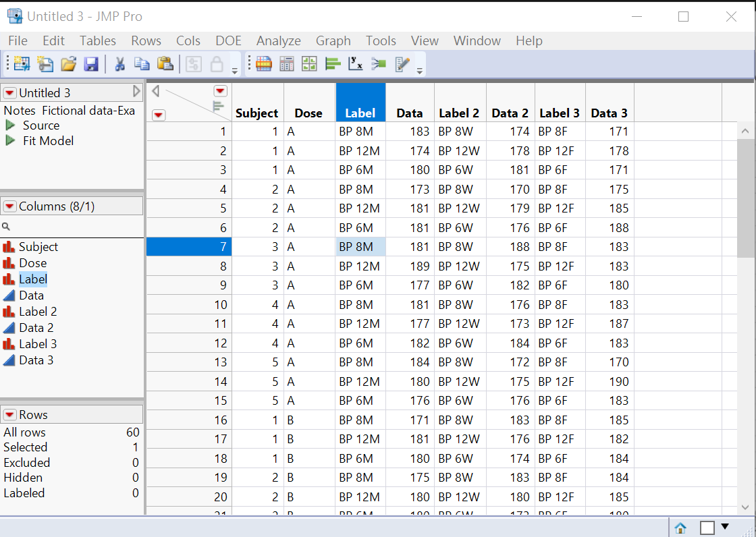This screenshot has height=537, width=756.
Task: Select Label 3 in the Columns list
Action: coord(37,344)
